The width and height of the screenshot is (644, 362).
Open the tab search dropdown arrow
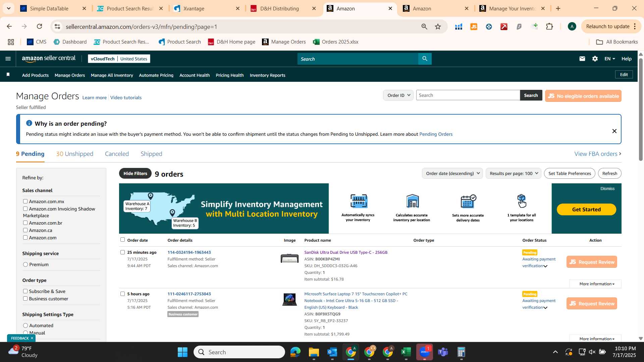pos(8,8)
